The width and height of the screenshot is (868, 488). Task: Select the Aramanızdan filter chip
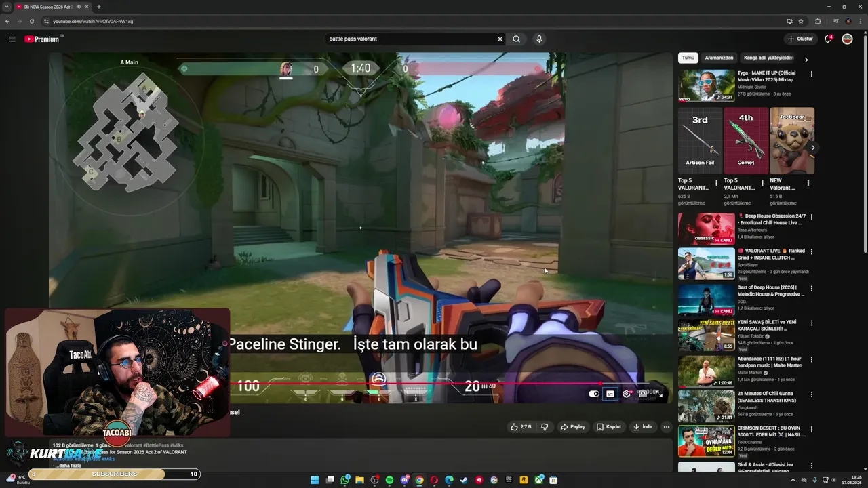pos(719,58)
